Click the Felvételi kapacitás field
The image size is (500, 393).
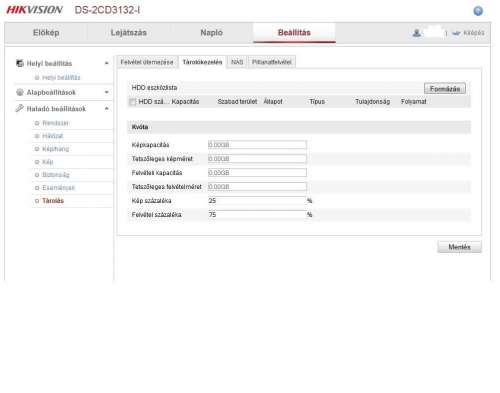(x=257, y=173)
